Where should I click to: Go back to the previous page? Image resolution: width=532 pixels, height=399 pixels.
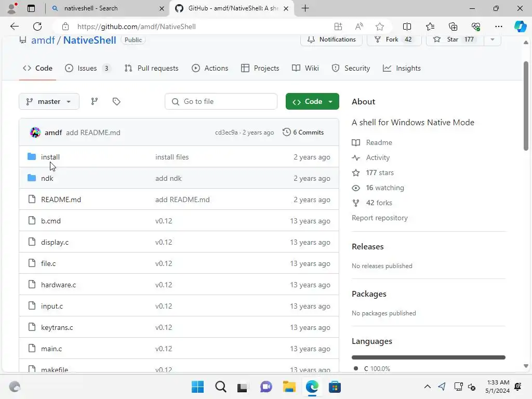[14, 26]
